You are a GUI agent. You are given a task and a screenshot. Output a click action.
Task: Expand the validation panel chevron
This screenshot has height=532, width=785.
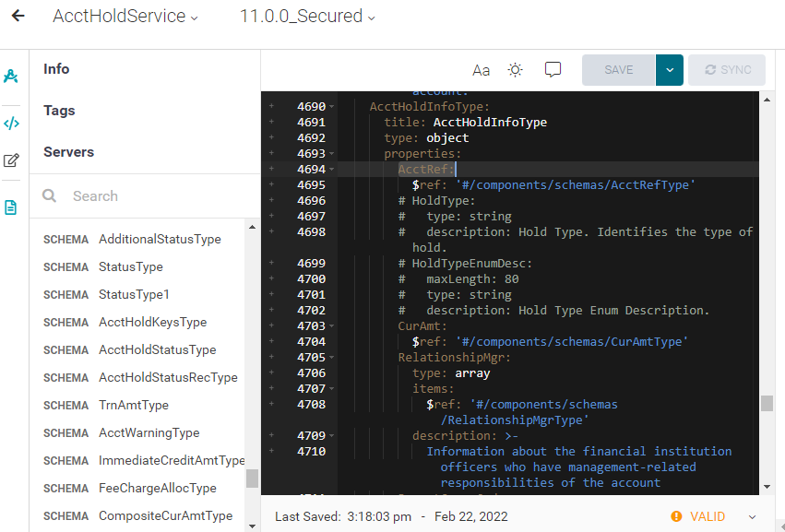click(752, 516)
